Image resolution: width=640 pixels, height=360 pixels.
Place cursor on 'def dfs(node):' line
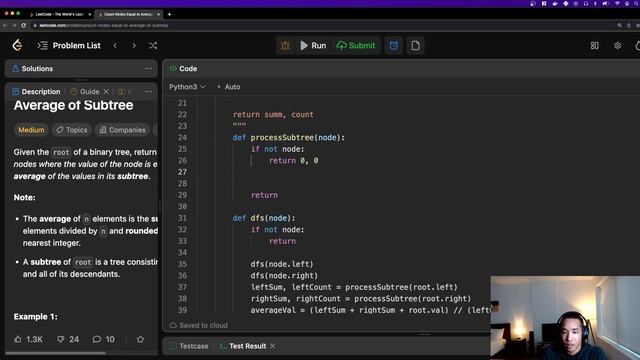point(264,218)
